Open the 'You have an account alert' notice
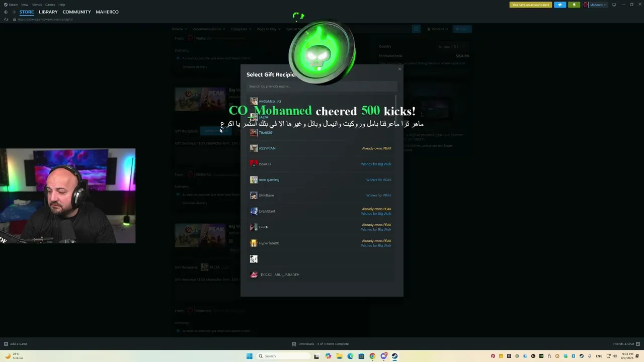The image size is (644, 362). point(531,5)
